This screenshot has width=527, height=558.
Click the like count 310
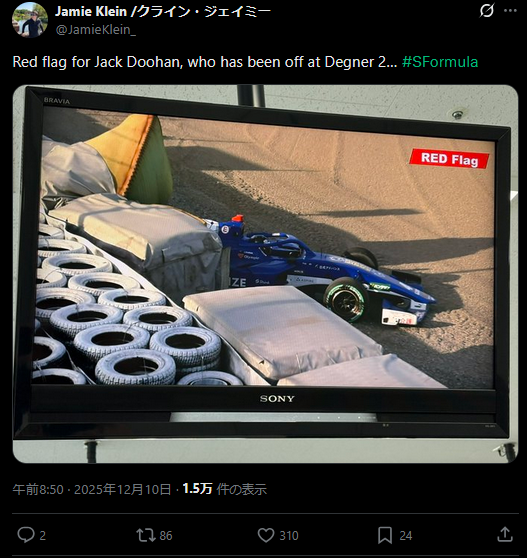[289, 536]
